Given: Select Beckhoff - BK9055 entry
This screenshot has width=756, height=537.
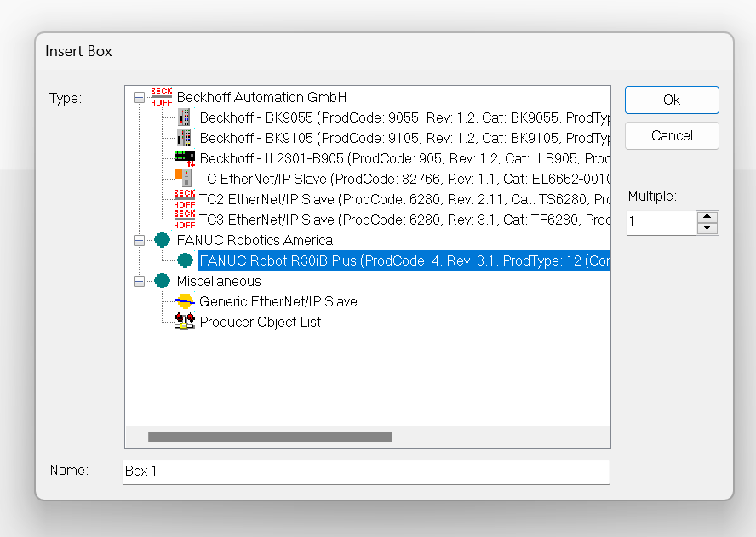Looking at the screenshot, I should 404,117.
